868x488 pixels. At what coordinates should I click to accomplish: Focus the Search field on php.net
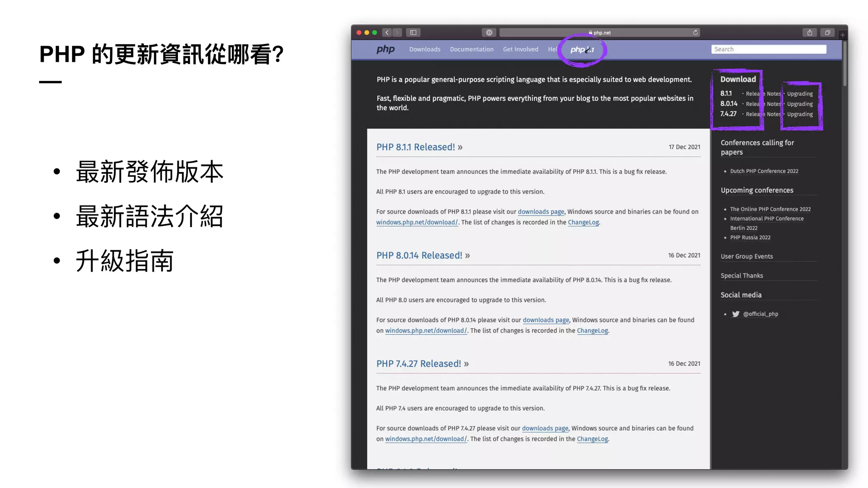(769, 49)
